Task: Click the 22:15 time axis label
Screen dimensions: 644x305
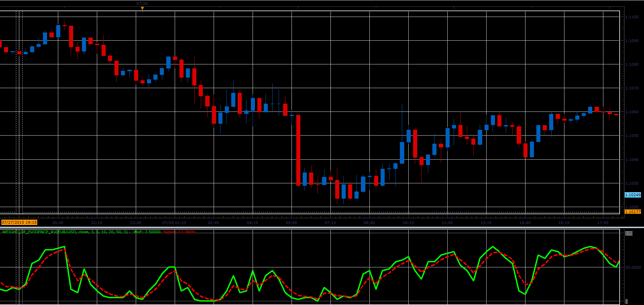Action: point(96,223)
